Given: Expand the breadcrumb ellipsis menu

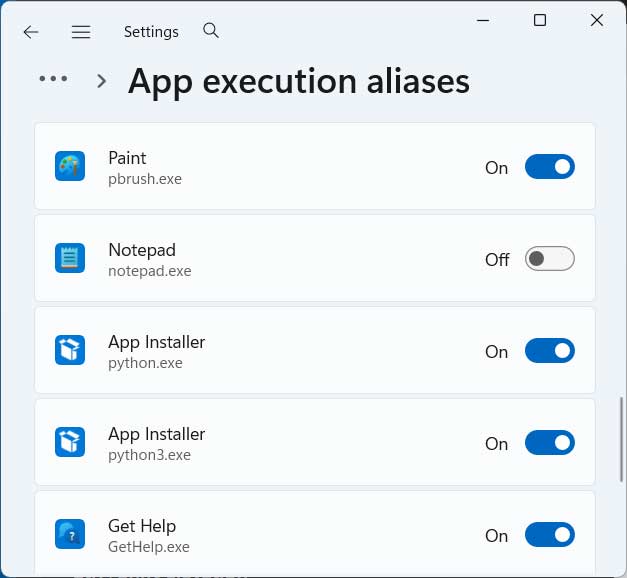Looking at the screenshot, I should tap(53, 79).
